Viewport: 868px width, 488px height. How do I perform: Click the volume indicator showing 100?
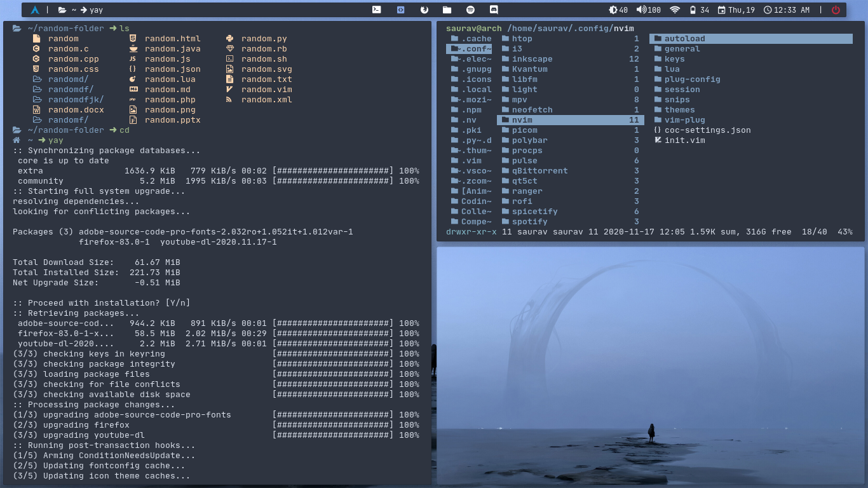649,10
